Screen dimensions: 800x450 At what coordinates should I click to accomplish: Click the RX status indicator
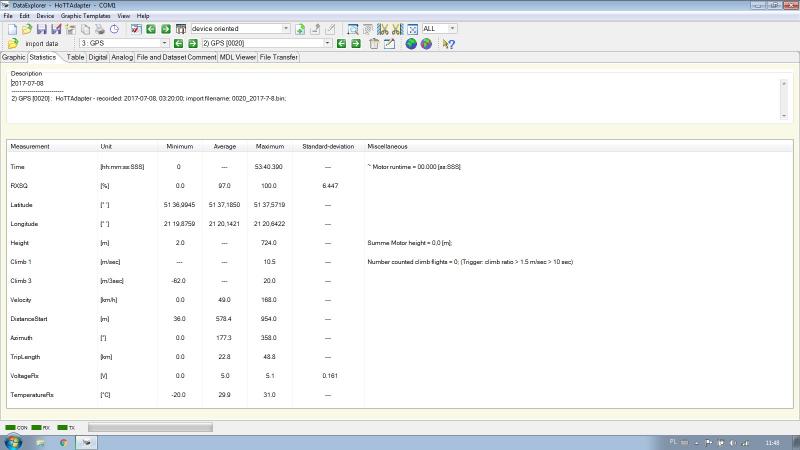pyautogui.click(x=41, y=427)
